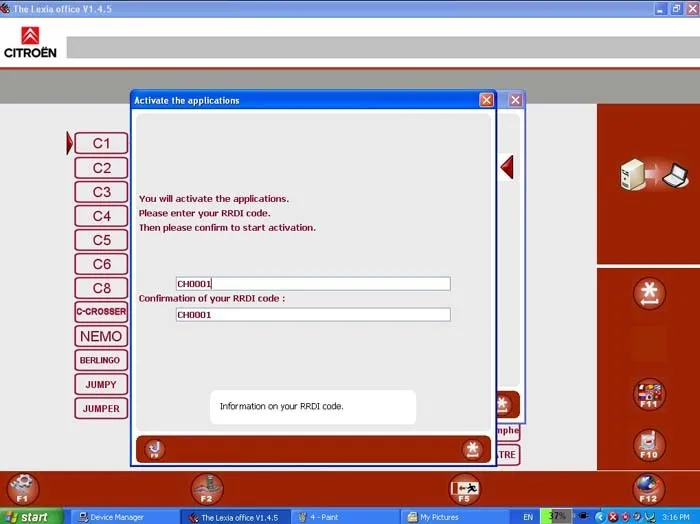This screenshot has height=524, width=700.
Task: Click the F1 tools icon
Action: tap(22, 489)
